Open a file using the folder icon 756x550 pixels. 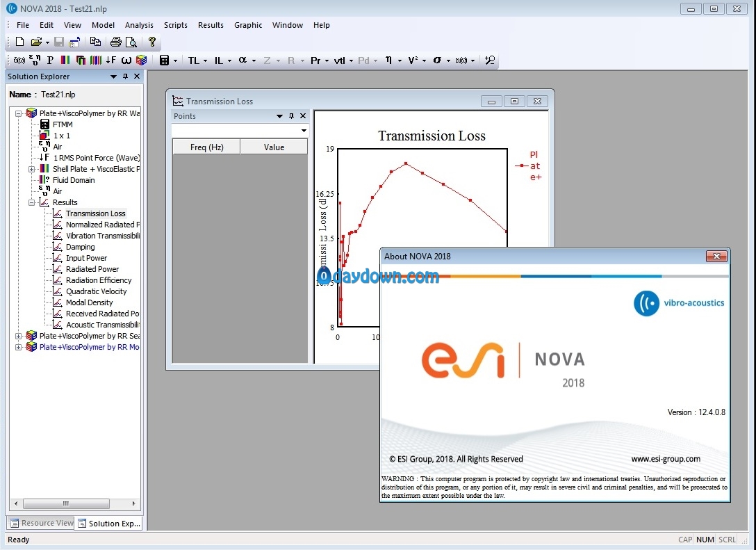tap(36, 42)
